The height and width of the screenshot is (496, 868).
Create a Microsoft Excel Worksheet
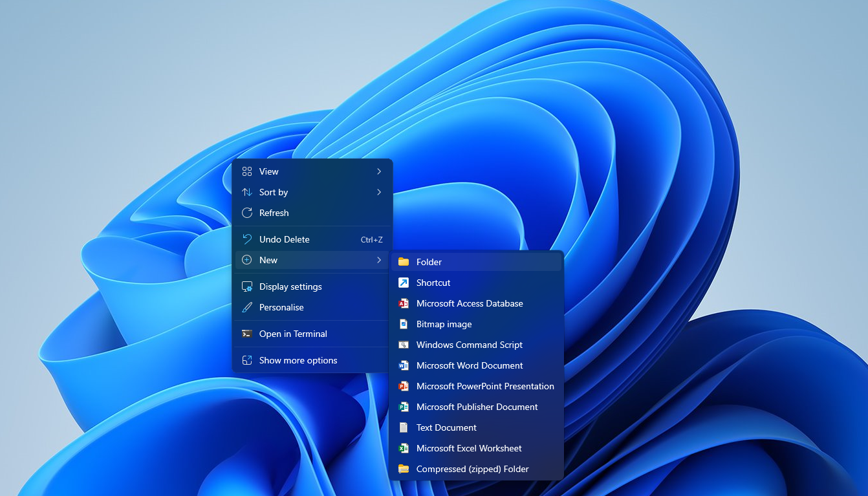[x=477, y=448]
